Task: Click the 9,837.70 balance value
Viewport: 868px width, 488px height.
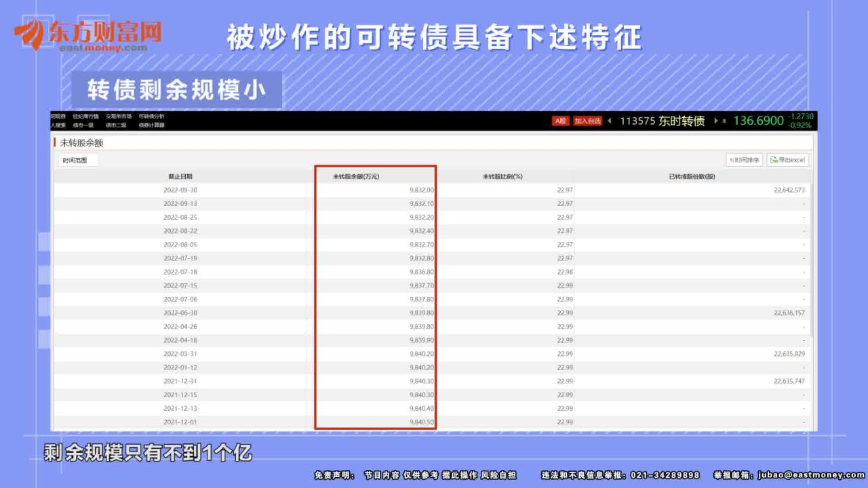Action: (422, 285)
